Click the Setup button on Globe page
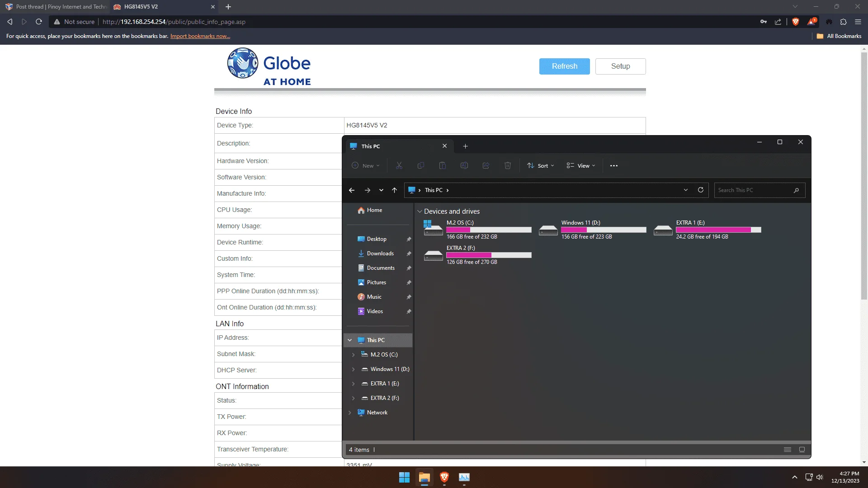 [620, 66]
